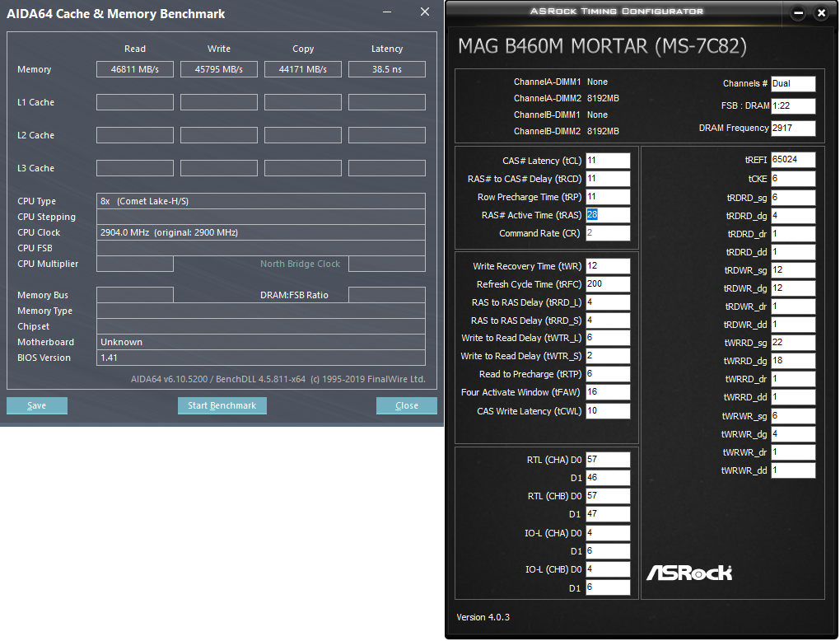Click the CPU Clock field 2904.0 MHz

(261, 232)
